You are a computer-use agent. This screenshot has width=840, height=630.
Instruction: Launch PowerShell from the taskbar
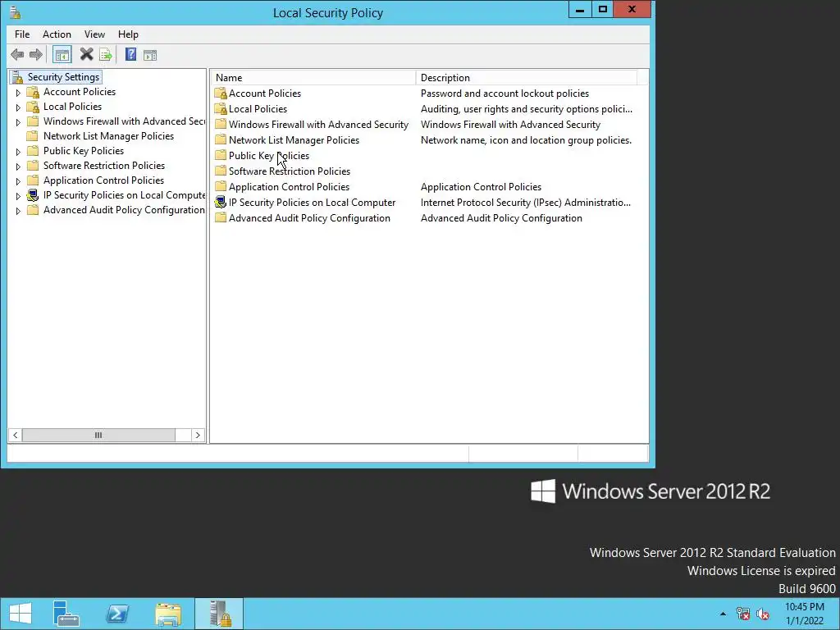pos(117,614)
